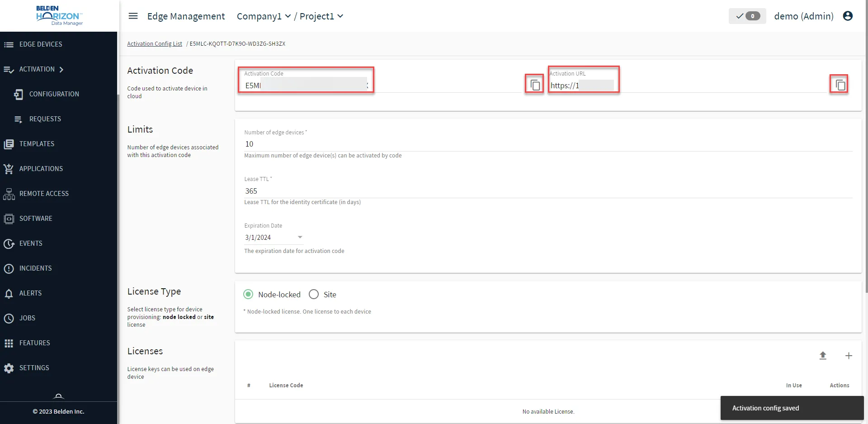868x424 pixels.
Task: Click the Number of edge devices field
Action: 548,144
